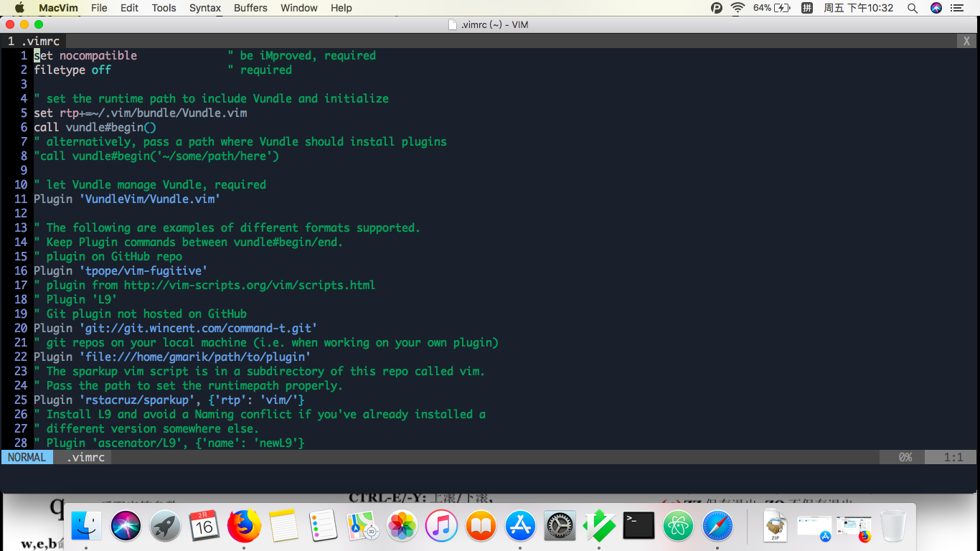The image size is (980, 551).
Task: Click the .vimrc document icon in title bar
Action: coord(453,24)
